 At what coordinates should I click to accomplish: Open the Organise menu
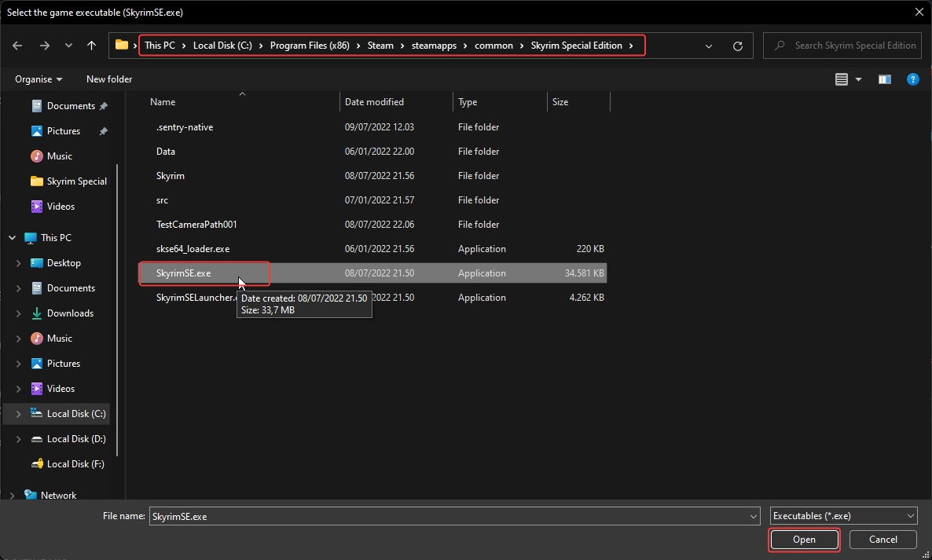[x=39, y=79]
